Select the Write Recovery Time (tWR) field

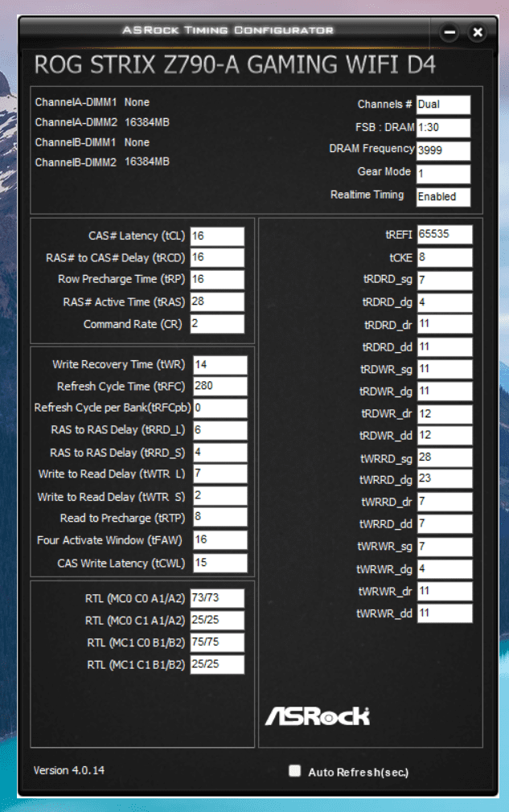[220, 364]
